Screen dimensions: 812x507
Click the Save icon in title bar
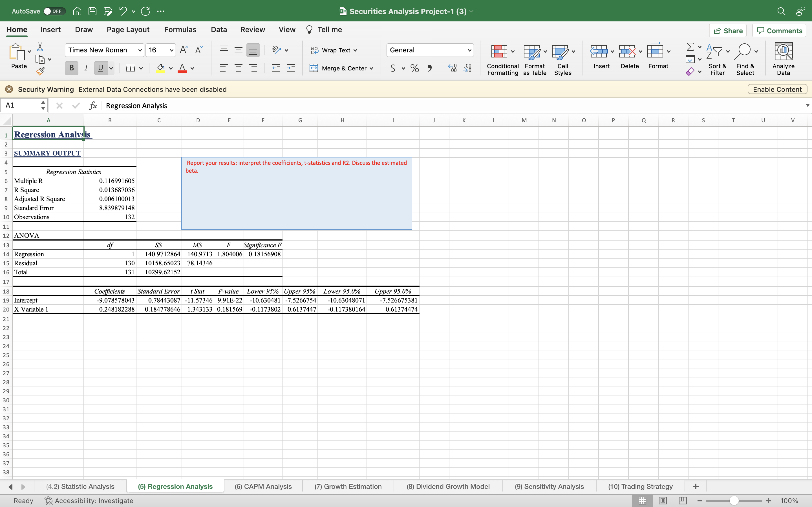tap(92, 11)
